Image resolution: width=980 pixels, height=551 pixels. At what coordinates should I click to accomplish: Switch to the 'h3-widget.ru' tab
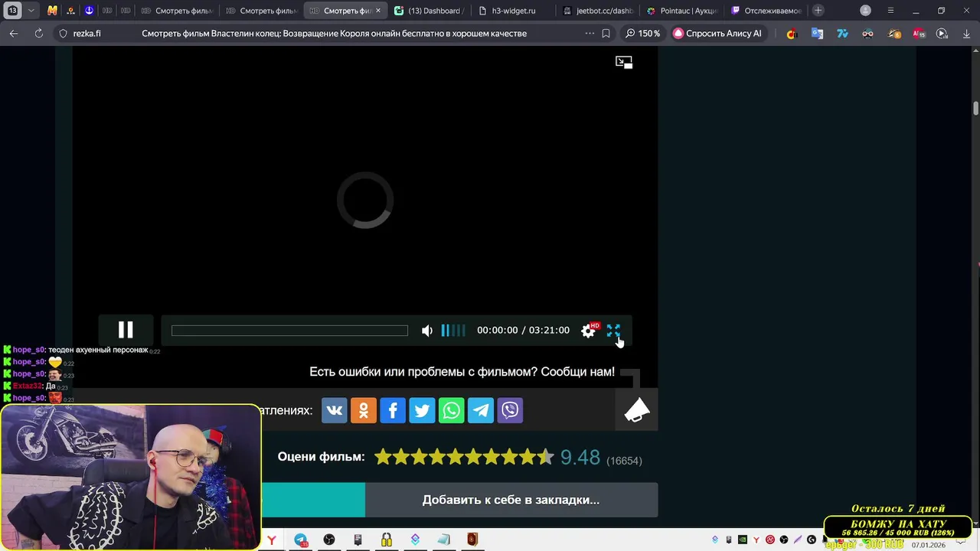pos(513,11)
